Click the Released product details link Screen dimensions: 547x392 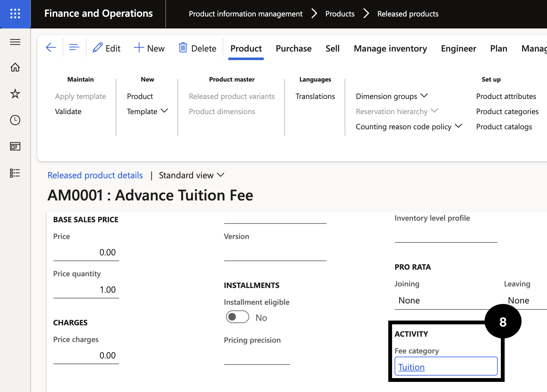coord(95,175)
